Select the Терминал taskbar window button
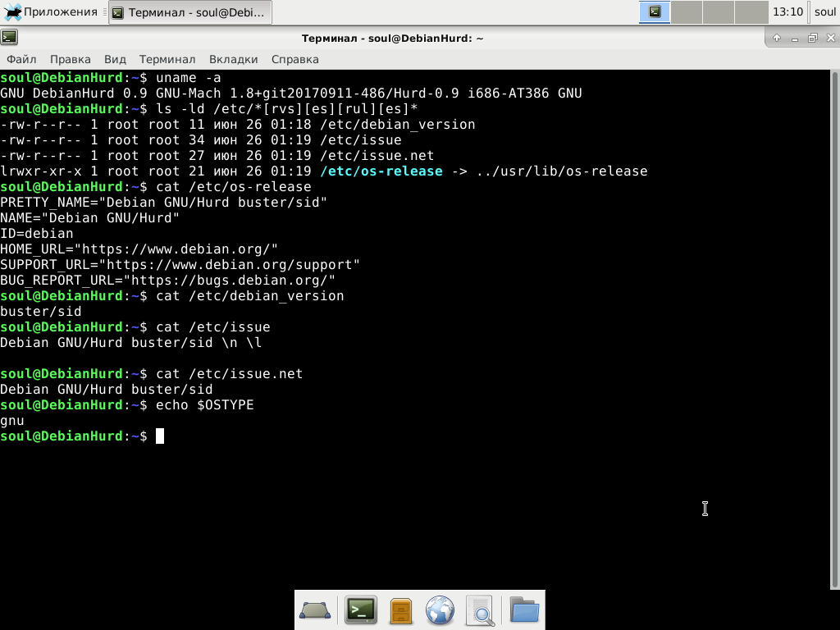Image resolution: width=840 pixels, height=630 pixels. [x=190, y=12]
